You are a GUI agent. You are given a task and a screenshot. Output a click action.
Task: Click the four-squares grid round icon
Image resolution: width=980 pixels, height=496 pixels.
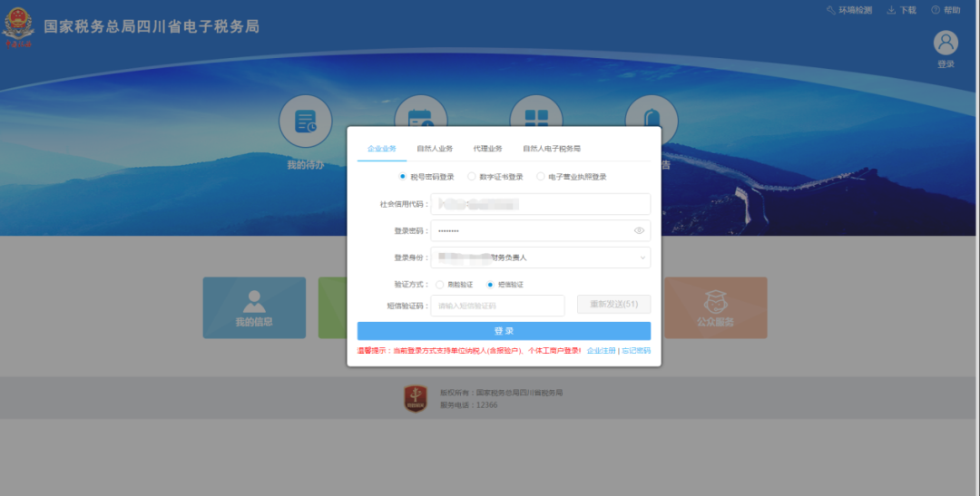pos(536,112)
